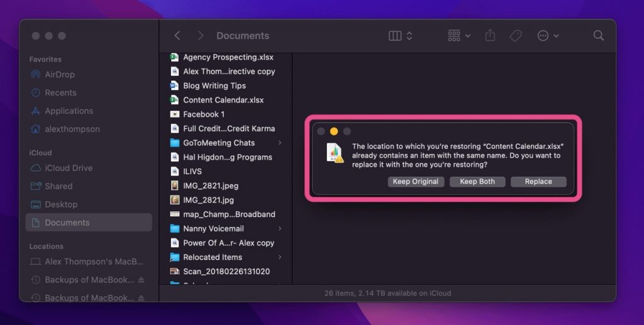Open the Group By grid icon
Viewport: 644px width, 325px height.
tap(454, 36)
